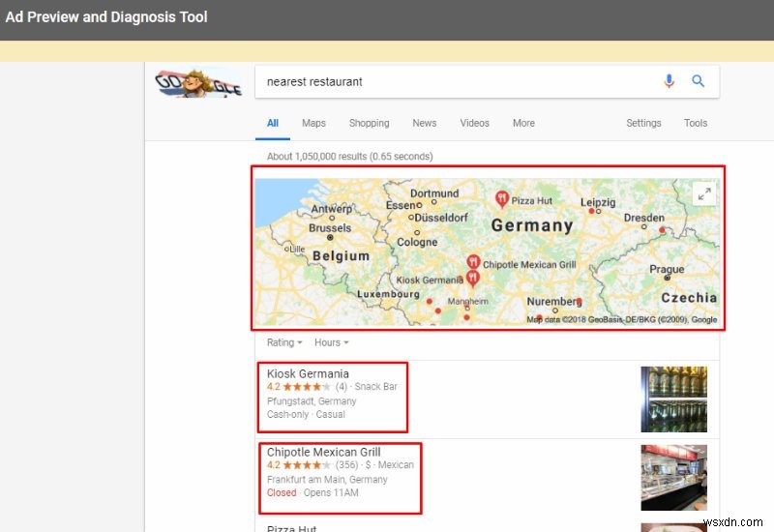Open the Settings menu
The image size is (774, 532).
click(x=643, y=123)
